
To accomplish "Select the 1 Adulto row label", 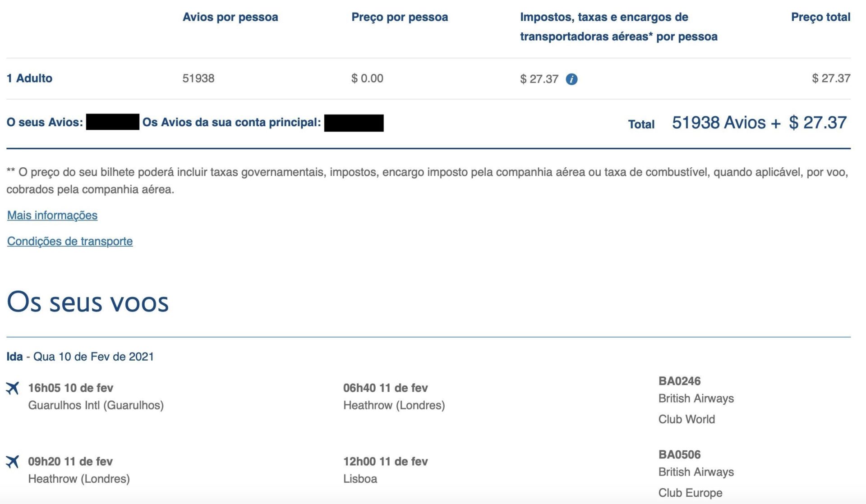I will point(29,78).
